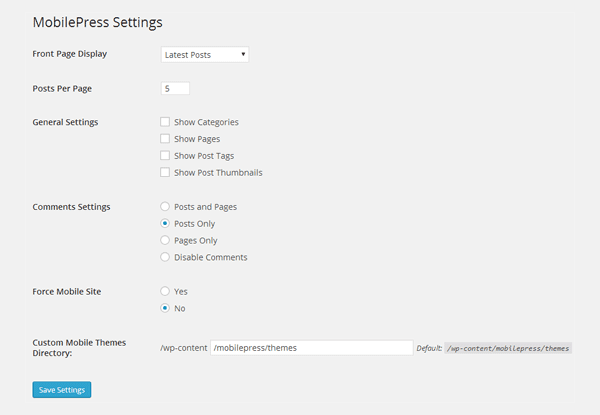600x415 pixels.
Task: Click the Force Mobile Site label
Action: 67,291
